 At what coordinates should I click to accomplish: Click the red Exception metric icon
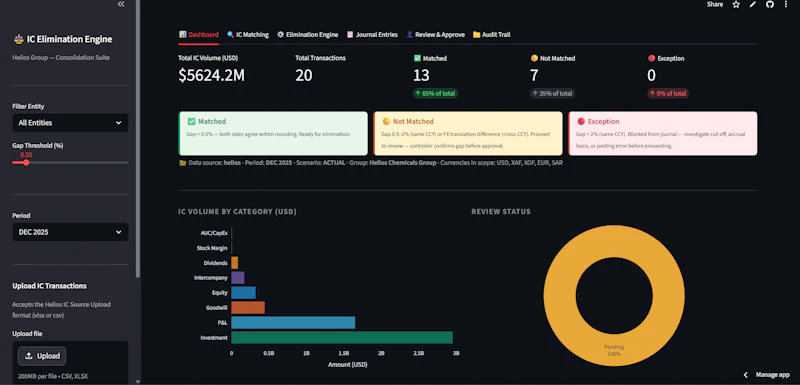(652, 58)
